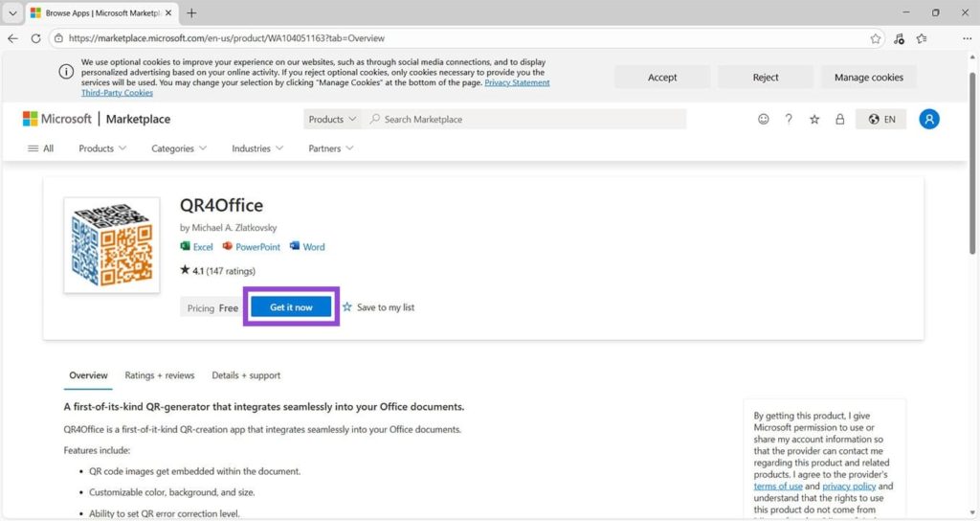Switch to Details + support tab
980x521 pixels.
246,375
